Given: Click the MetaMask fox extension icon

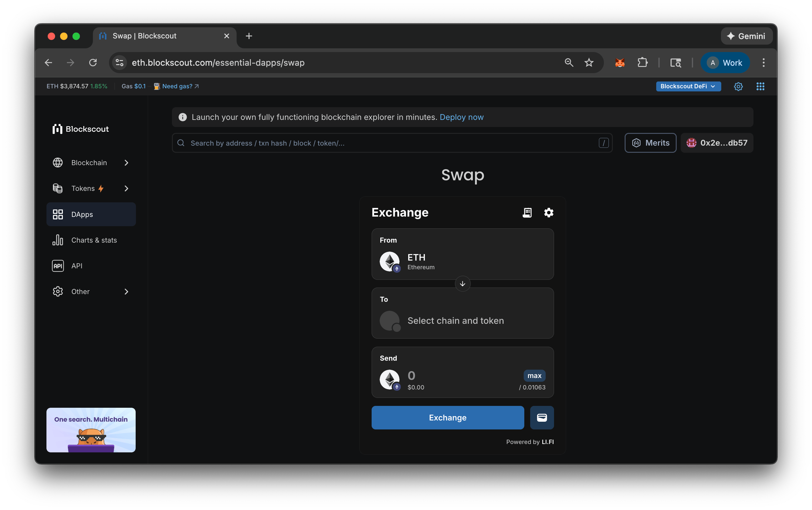Looking at the screenshot, I should pyautogui.click(x=620, y=63).
